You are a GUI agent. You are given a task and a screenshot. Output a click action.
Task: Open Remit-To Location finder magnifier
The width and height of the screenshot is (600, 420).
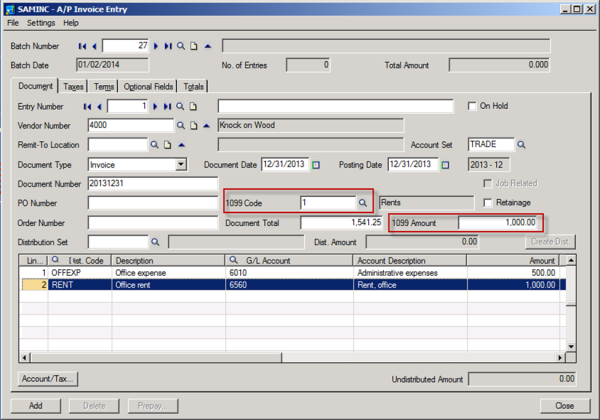(x=154, y=145)
